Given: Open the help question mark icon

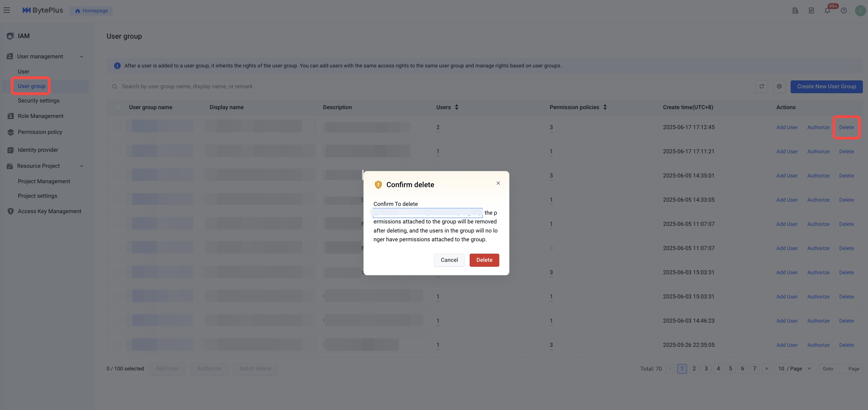Looking at the screenshot, I should click(x=844, y=11).
